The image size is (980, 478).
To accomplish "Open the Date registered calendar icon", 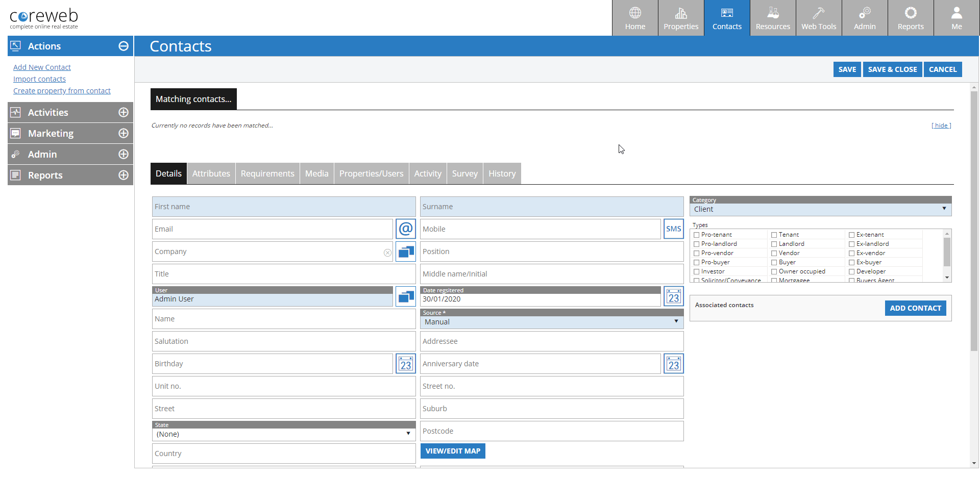I will (673, 296).
